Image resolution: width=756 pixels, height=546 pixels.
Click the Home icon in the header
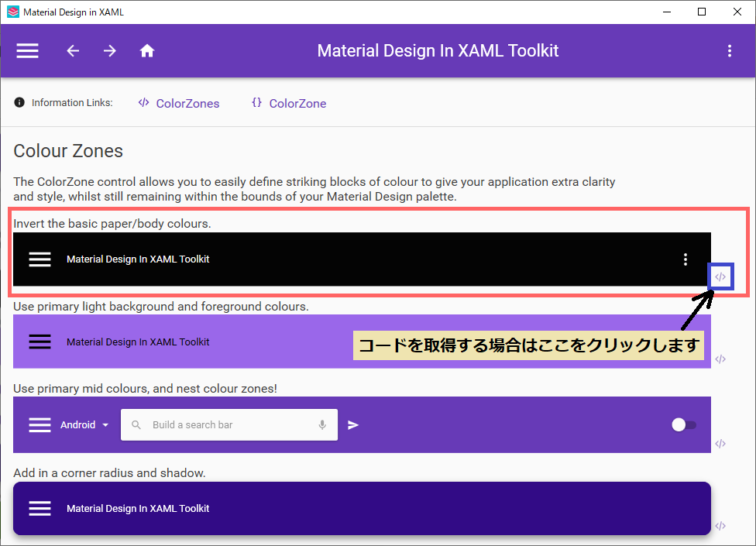tap(147, 50)
